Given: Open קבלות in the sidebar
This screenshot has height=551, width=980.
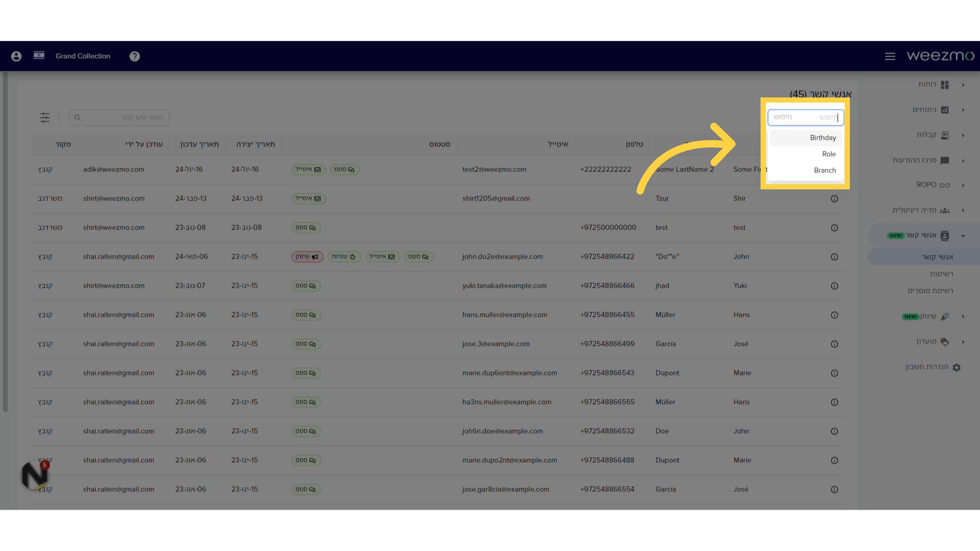Looking at the screenshot, I should click(x=926, y=135).
